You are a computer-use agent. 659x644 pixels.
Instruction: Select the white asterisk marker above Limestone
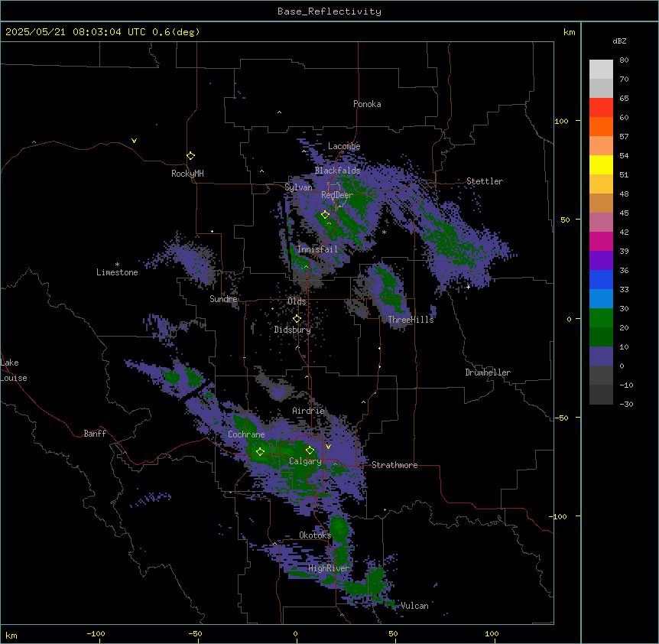tap(117, 265)
